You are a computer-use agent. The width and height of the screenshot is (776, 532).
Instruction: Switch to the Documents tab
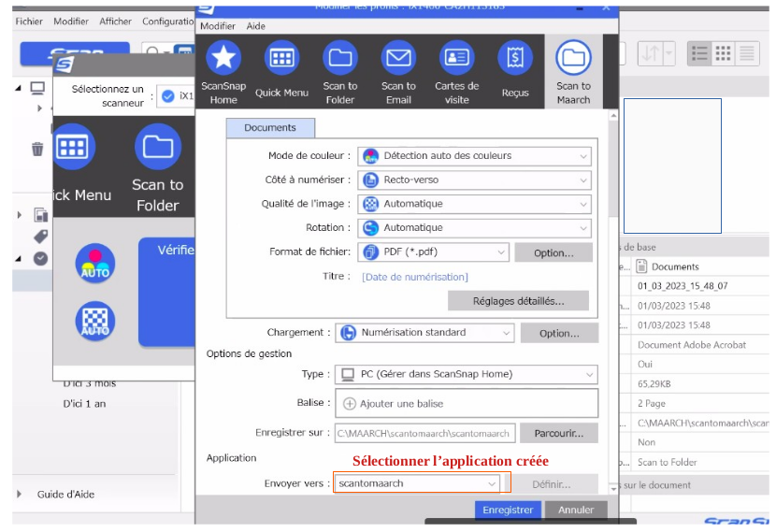coord(270,128)
